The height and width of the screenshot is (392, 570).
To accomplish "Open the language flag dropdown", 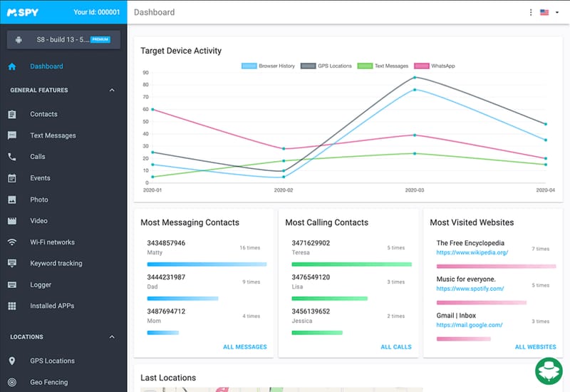I will 549,12.
